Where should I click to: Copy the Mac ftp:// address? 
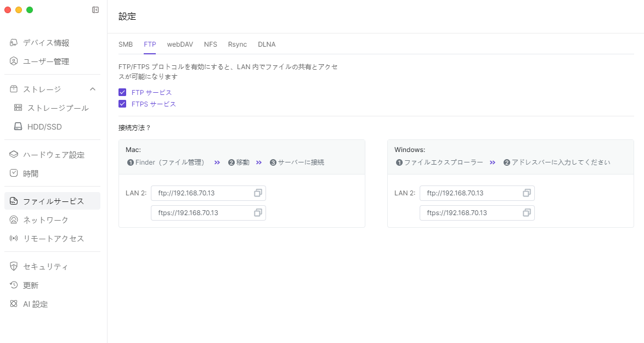(x=258, y=193)
